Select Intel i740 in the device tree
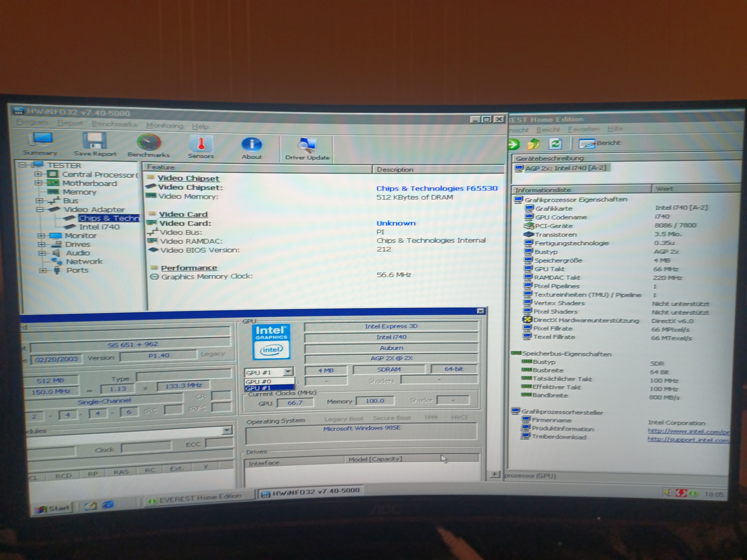This screenshot has height=560, width=747. pos(99,227)
